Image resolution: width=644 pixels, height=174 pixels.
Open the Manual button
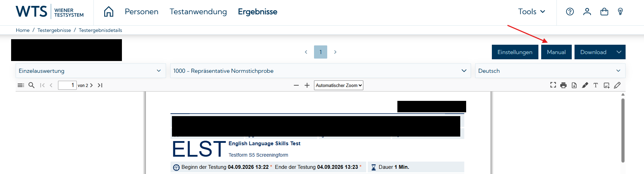pos(556,52)
